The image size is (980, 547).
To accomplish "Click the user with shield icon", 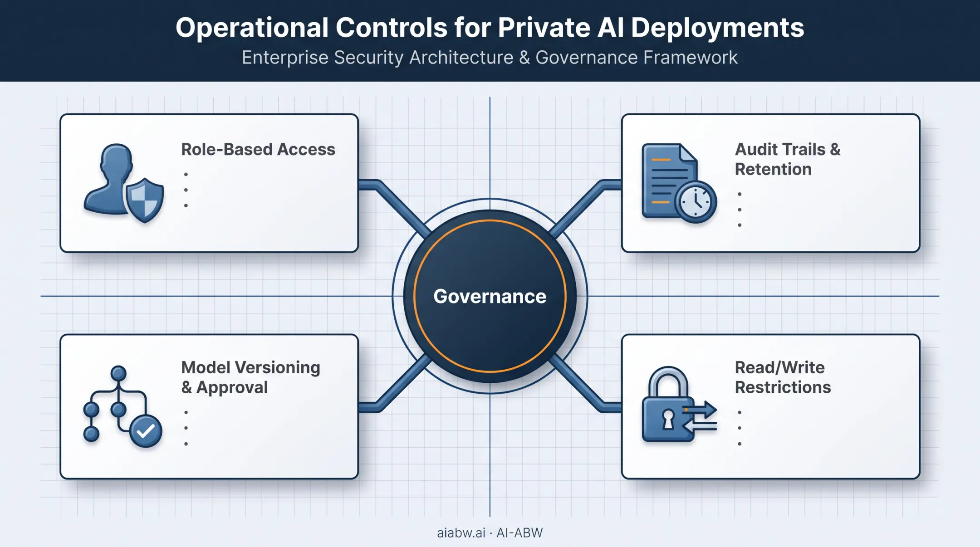I will [x=123, y=183].
